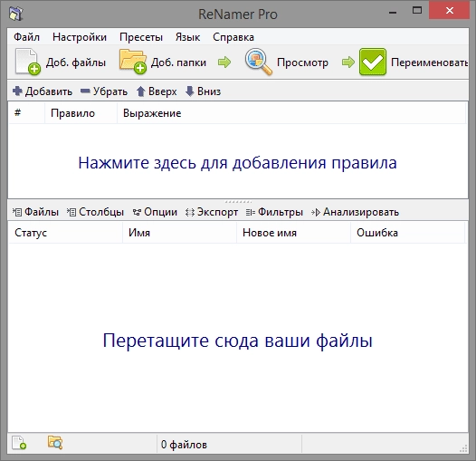Click the Доб. файлы toolbar label
Image resolution: width=476 pixels, height=461 pixels.
[x=76, y=62]
